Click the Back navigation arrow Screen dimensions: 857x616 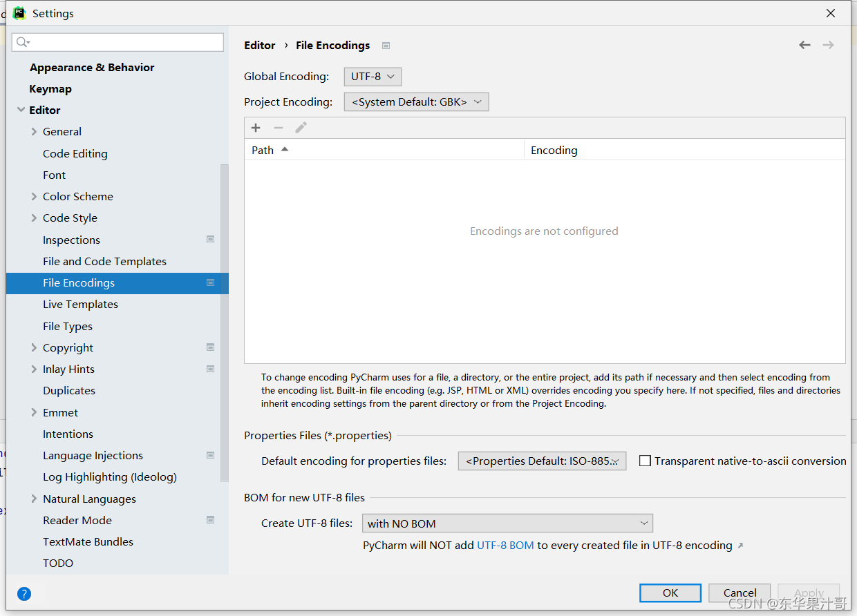pos(804,45)
